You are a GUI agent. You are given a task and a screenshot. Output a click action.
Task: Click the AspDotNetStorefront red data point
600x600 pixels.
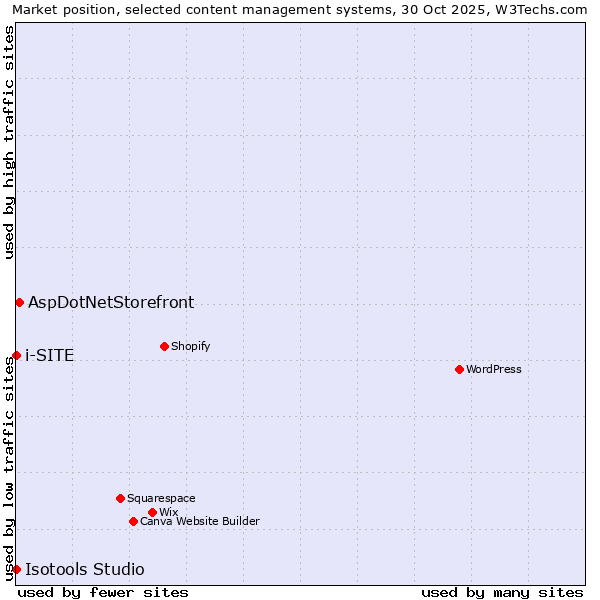19,302
